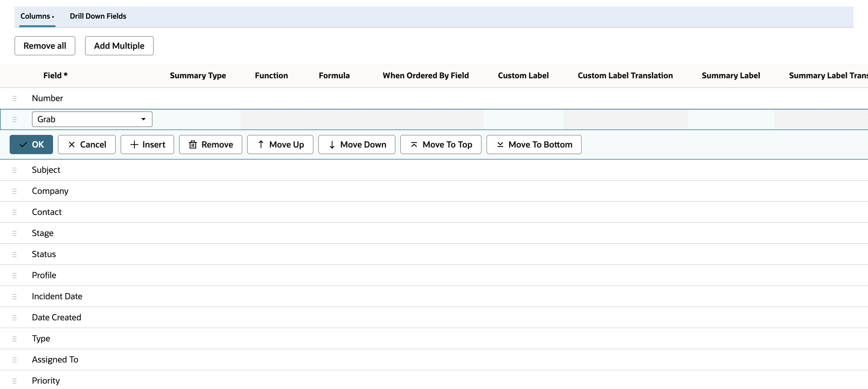Screen dimensions: 868x389
Task: Click the When Ordered By Field header
Action: [x=426, y=75]
